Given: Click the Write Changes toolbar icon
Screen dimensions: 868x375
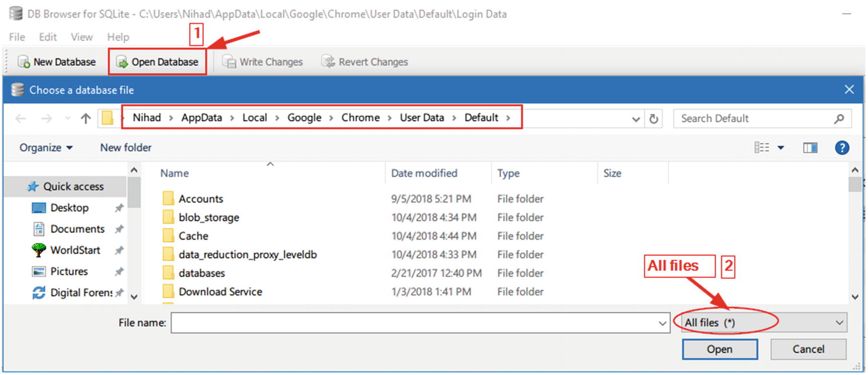Looking at the screenshot, I should 229,62.
